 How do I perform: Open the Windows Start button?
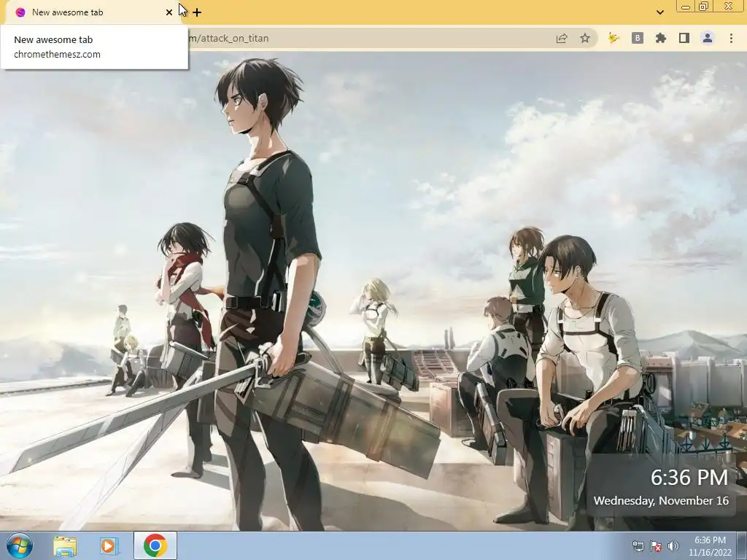(20, 545)
